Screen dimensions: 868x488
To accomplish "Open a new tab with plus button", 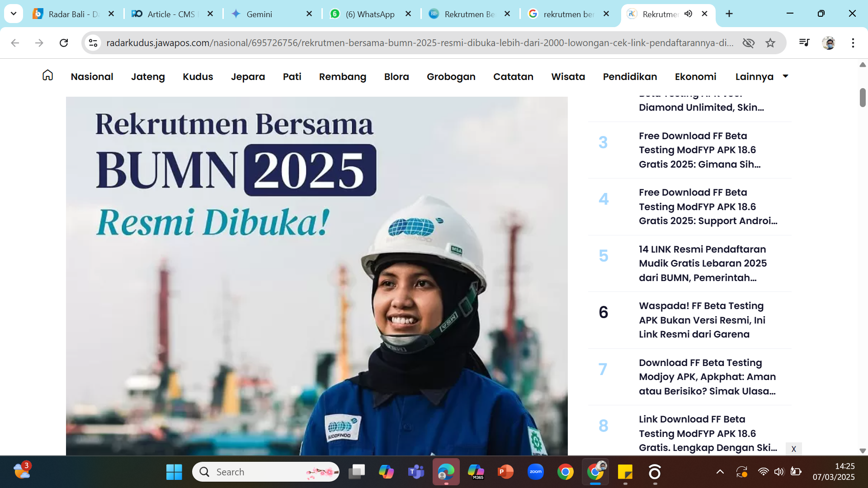I will 729,14.
